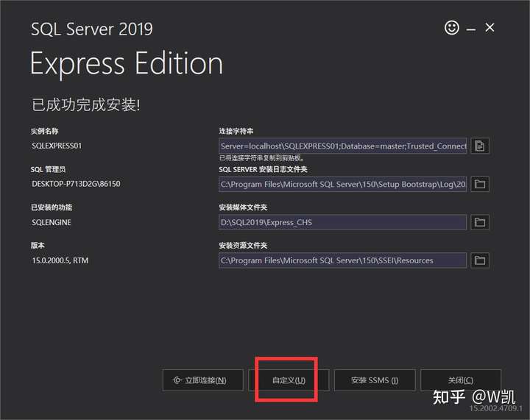Click the SQL Server 2019 title text
Viewport: 530px width, 420px height.
pyautogui.click(x=91, y=29)
